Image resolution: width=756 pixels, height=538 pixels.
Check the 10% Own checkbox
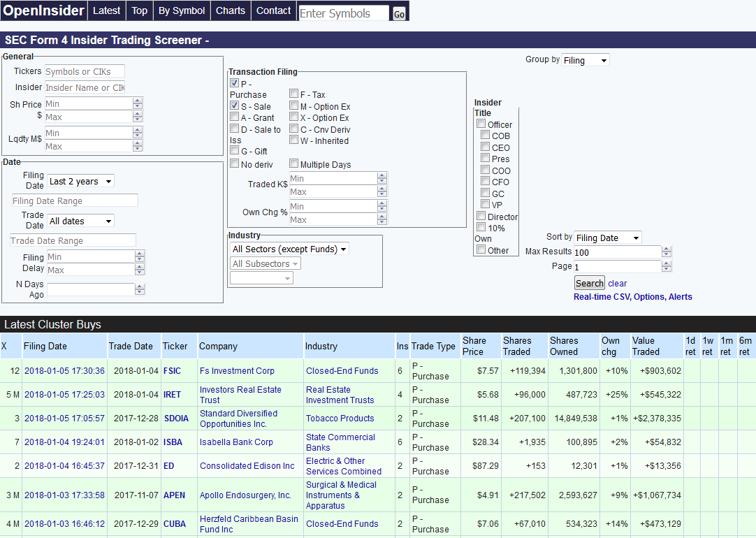(x=481, y=227)
